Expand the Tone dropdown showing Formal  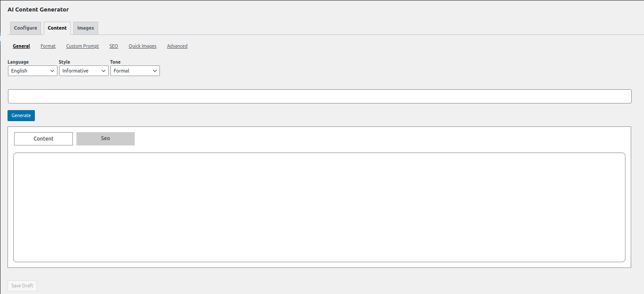pyautogui.click(x=135, y=71)
